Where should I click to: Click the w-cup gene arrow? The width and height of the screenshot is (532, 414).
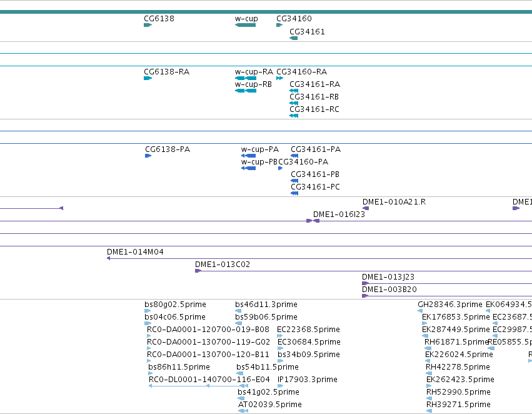point(245,25)
